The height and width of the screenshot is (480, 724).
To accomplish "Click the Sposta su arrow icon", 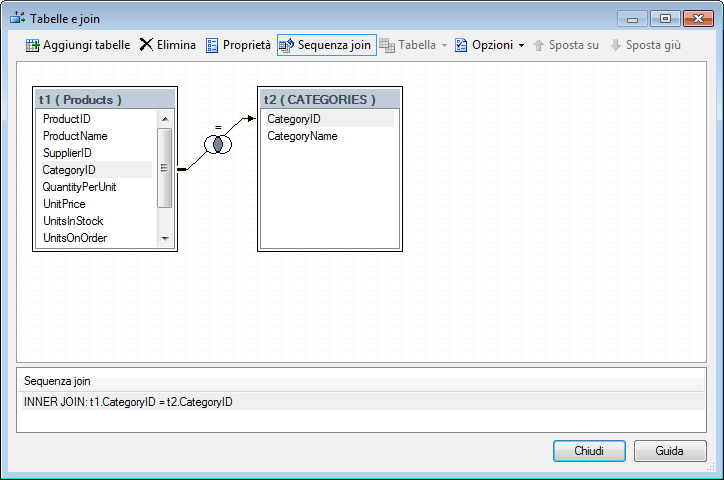I will coord(538,45).
